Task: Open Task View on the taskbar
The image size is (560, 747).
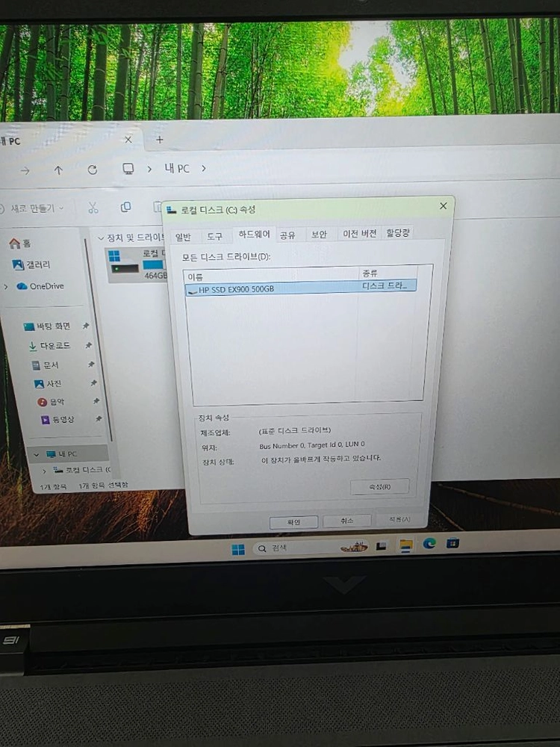Action: click(x=381, y=546)
